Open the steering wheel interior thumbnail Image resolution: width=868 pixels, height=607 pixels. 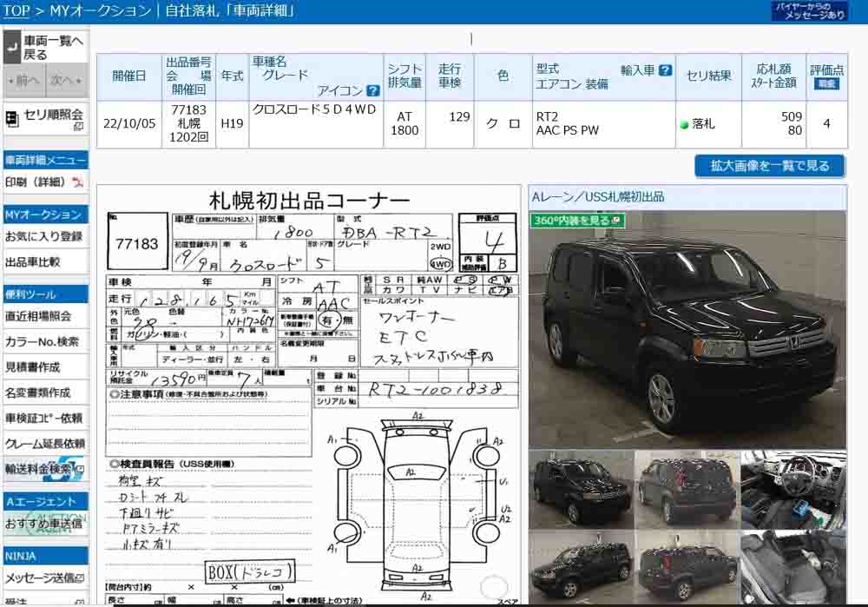794,489
